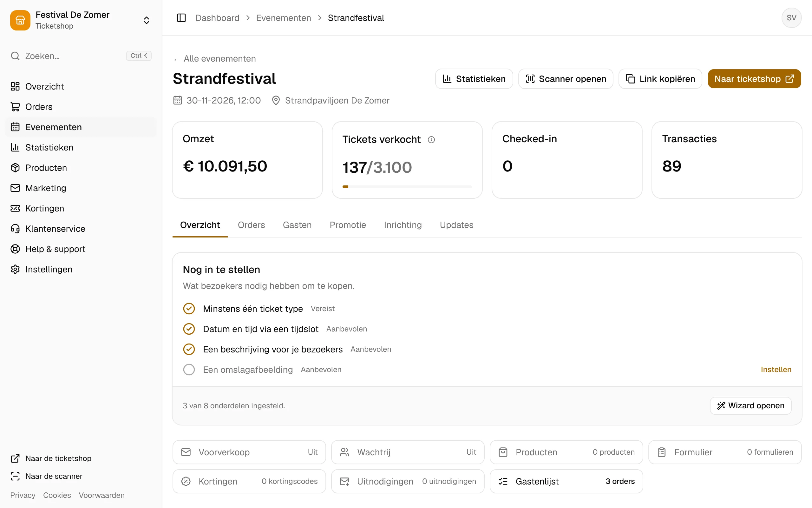Toggle the Datum en tijd tijdslot check
Screen dimensions: 812x508
(x=189, y=329)
